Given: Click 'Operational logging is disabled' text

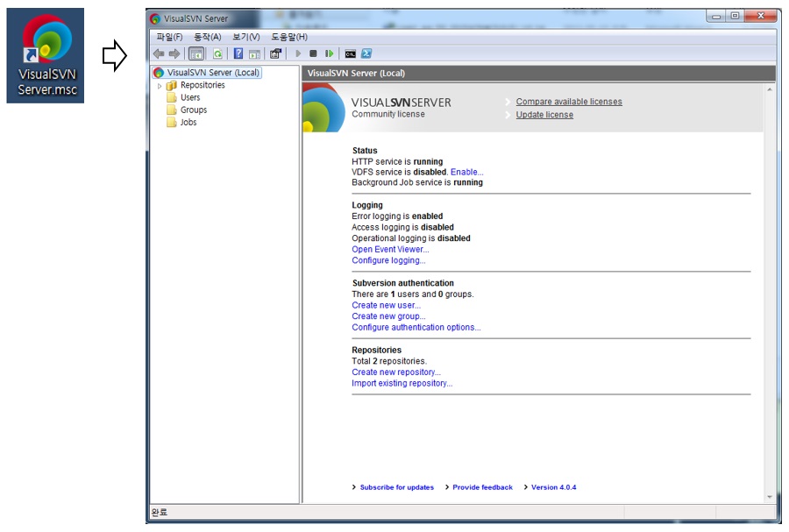Looking at the screenshot, I should click(411, 238).
